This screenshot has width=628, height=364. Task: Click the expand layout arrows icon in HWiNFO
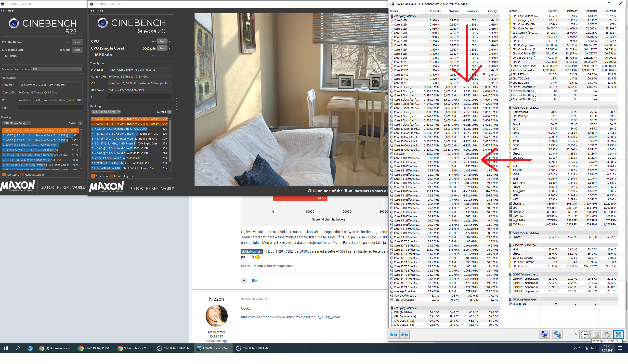(394, 335)
